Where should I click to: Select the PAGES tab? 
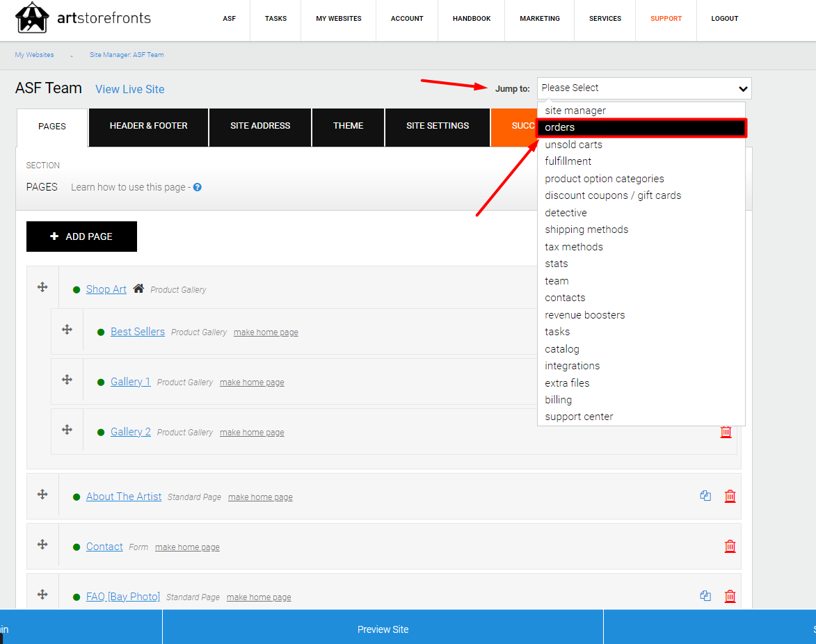(x=52, y=127)
